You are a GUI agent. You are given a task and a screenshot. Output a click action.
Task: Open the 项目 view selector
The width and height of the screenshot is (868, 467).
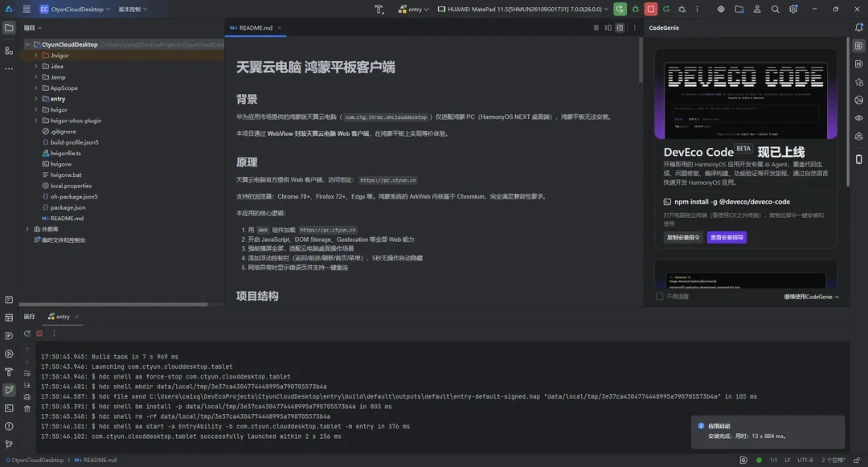click(x=33, y=27)
